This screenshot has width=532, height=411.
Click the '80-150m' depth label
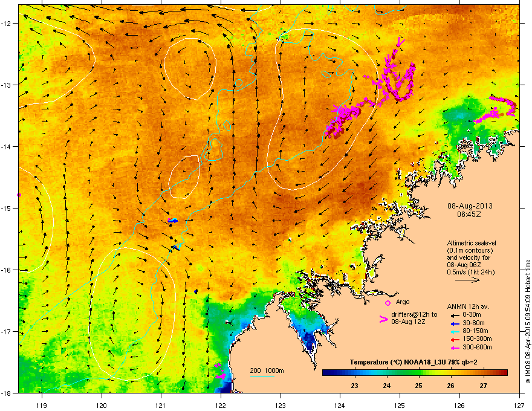click(x=475, y=331)
